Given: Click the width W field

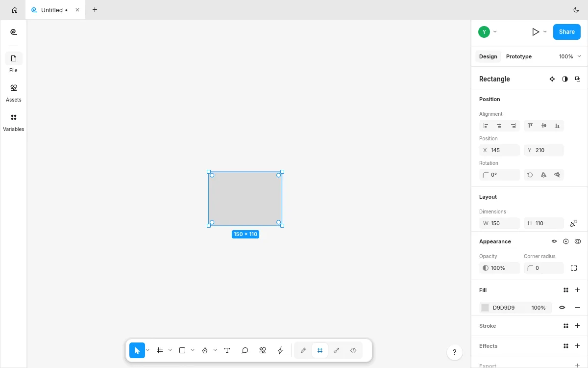Looking at the screenshot, I should [x=499, y=223].
